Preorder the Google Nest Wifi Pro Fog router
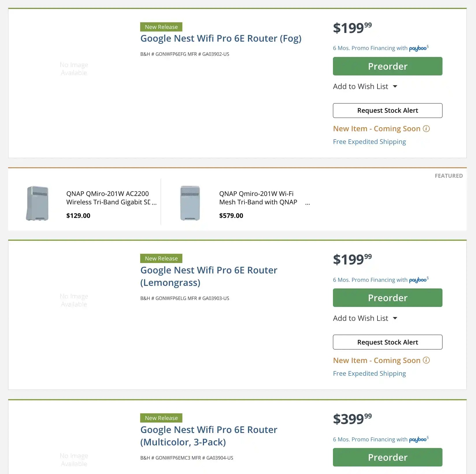476x474 pixels. point(387,66)
